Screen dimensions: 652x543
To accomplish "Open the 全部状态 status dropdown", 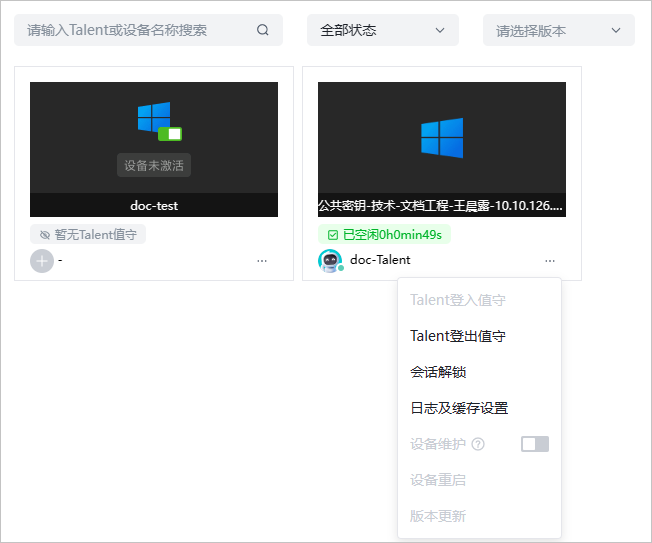I will pos(382,30).
